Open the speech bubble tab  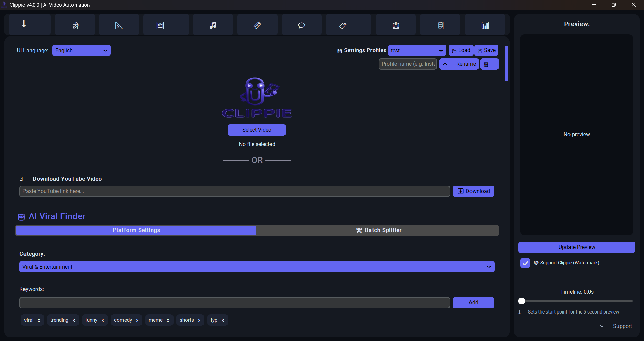pyautogui.click(x=301, y=24)
